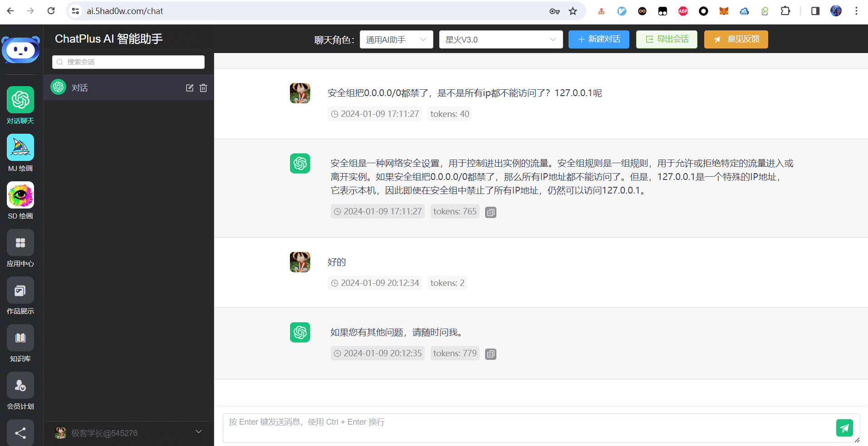Click the ChatPlus robot logo

pos(20,50)
